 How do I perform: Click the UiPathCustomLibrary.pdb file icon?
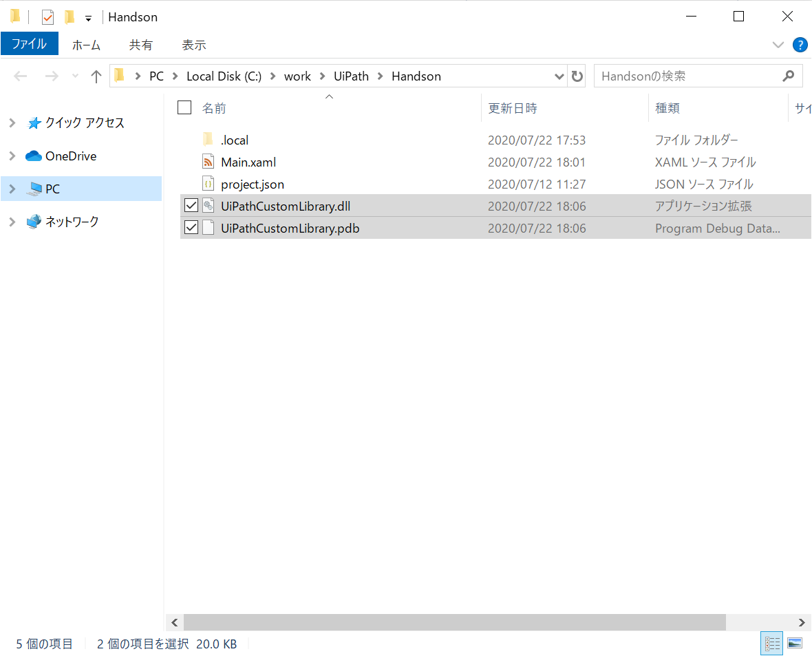point(209,227)
